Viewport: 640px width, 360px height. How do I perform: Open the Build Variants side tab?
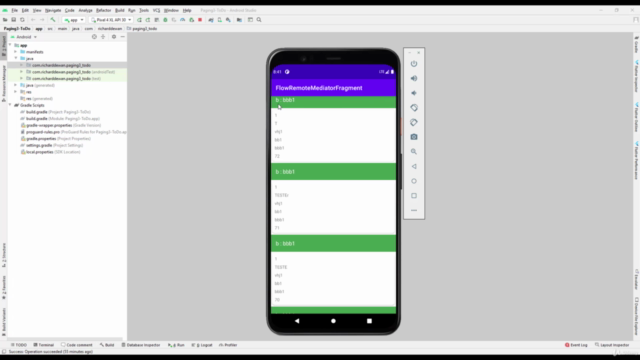click(x=4, y=322)
